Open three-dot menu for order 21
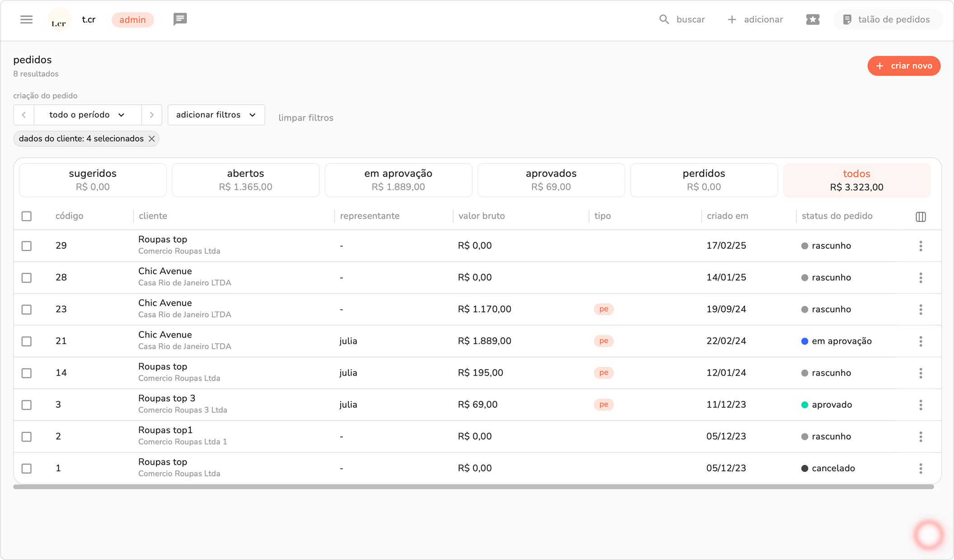954x560 pixels. pos(921,341)
